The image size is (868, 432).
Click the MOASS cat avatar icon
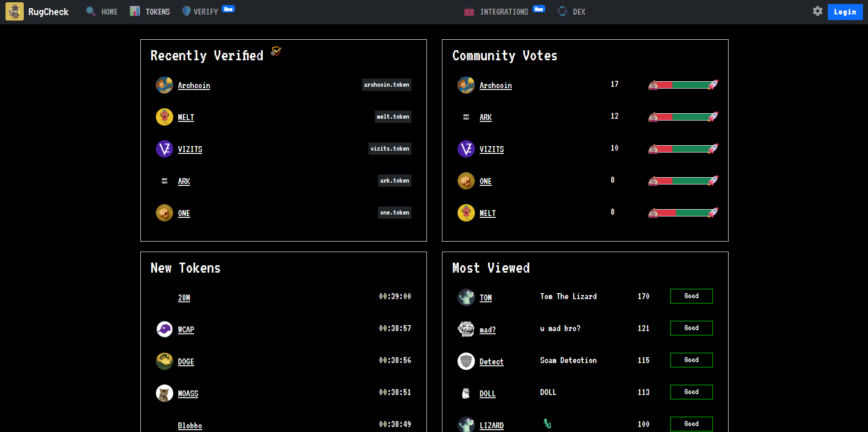[164, 393]
